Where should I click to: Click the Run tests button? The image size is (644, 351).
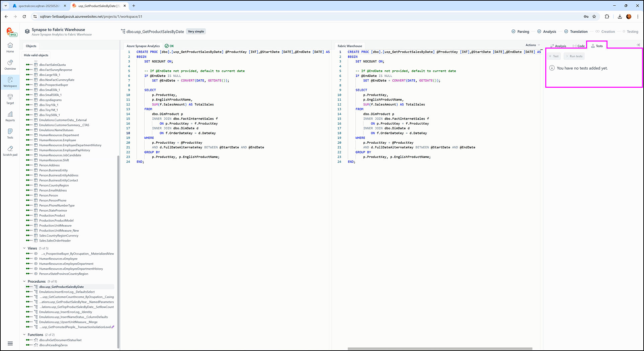pos(574,56)
